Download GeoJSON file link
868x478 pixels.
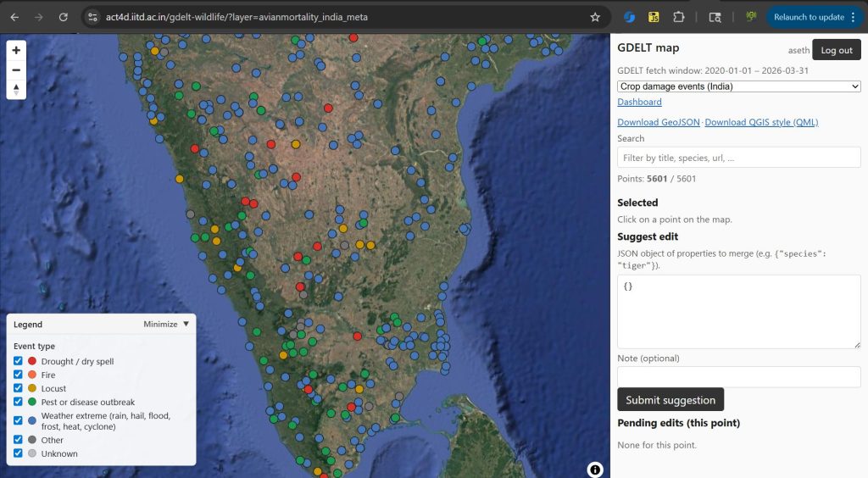(x=659, y=122)
